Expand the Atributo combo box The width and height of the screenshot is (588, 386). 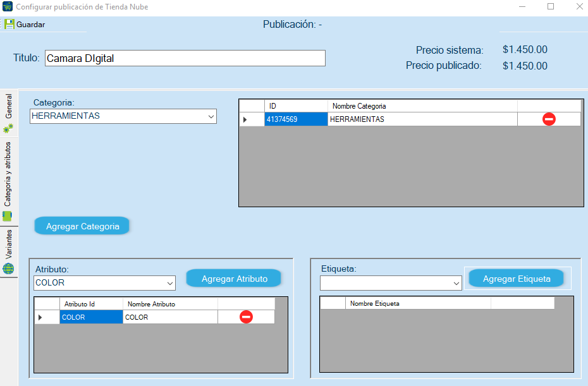click(x=170, y=283)
